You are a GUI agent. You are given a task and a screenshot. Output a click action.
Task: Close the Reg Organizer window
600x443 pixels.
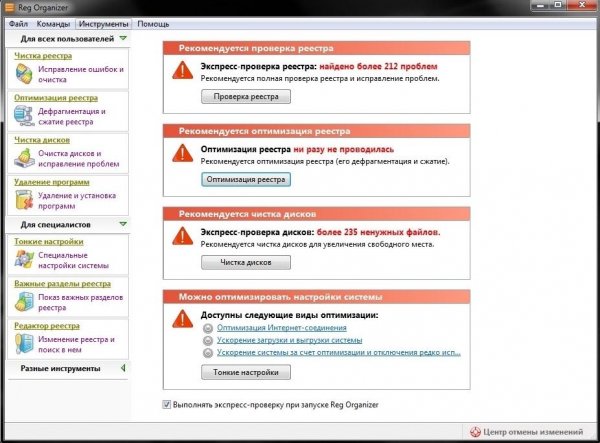[x=582, y=5]
